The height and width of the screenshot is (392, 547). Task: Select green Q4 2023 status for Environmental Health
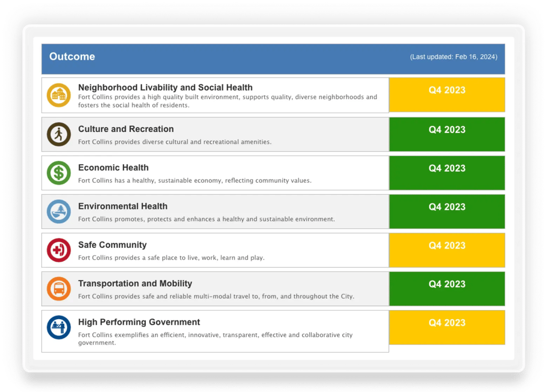tap(447, 212)
